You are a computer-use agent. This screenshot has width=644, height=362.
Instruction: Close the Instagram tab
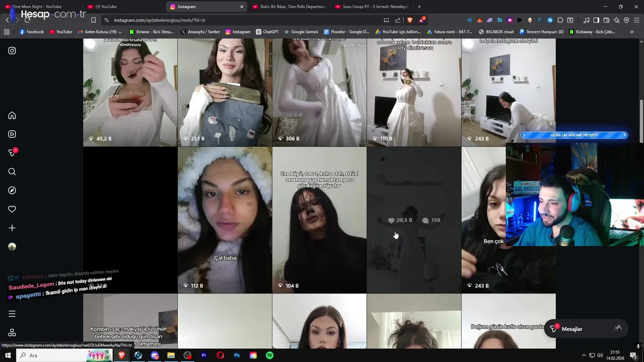(x=242, y=7)
